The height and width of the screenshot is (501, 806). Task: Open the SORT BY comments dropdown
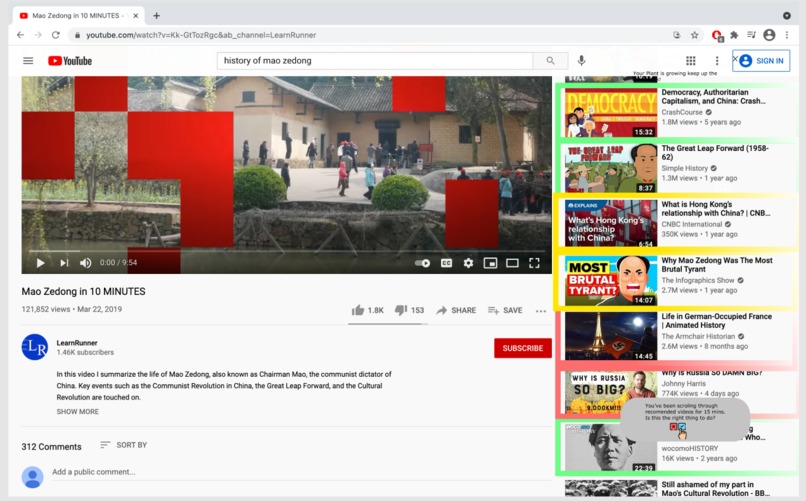pyautogui.click(x=124, y=444)
